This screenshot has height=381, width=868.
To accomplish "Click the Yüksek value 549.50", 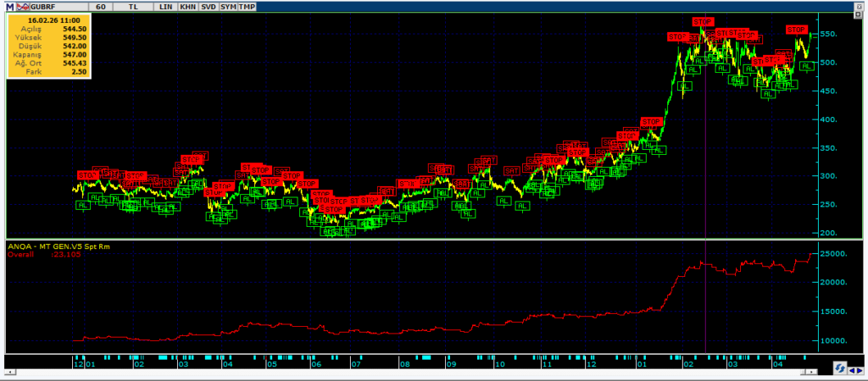I will [x=75, y=37].
